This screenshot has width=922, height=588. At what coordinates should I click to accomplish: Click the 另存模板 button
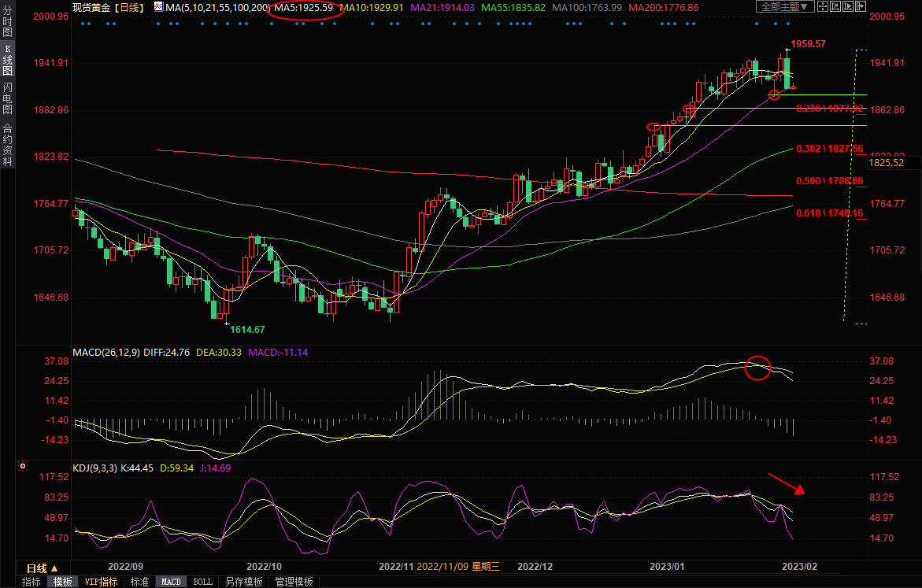[x=243, y=582]
